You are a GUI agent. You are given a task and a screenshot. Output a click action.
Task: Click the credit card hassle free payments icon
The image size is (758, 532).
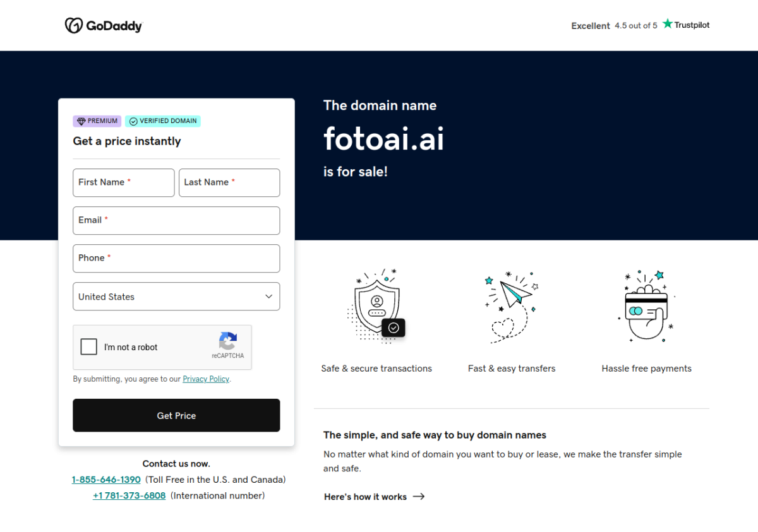[646, 305]
